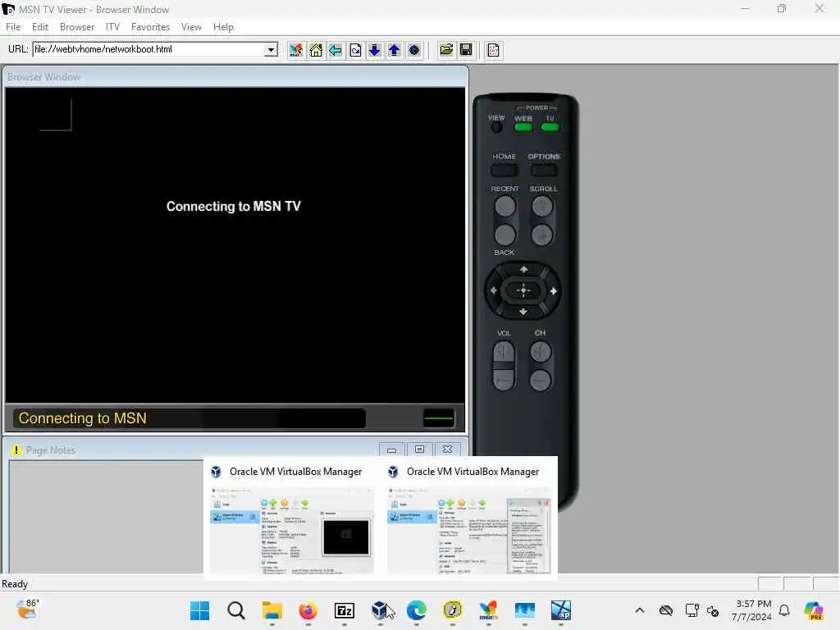Open the Help menu
The image size is (840, 630).
click(223, 27)
